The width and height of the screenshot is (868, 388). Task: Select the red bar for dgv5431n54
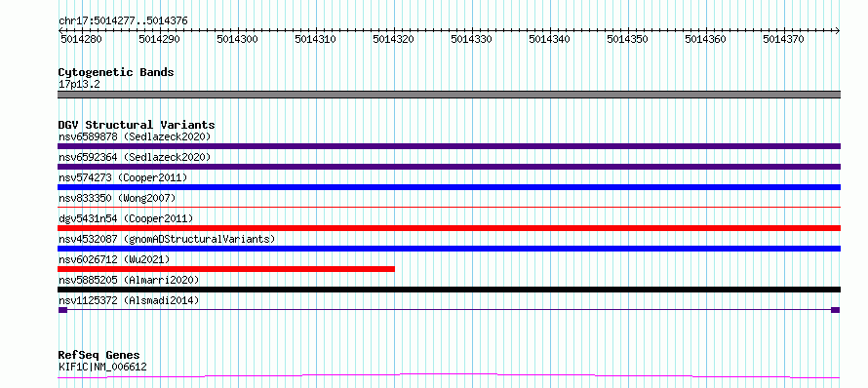[449, 228]
